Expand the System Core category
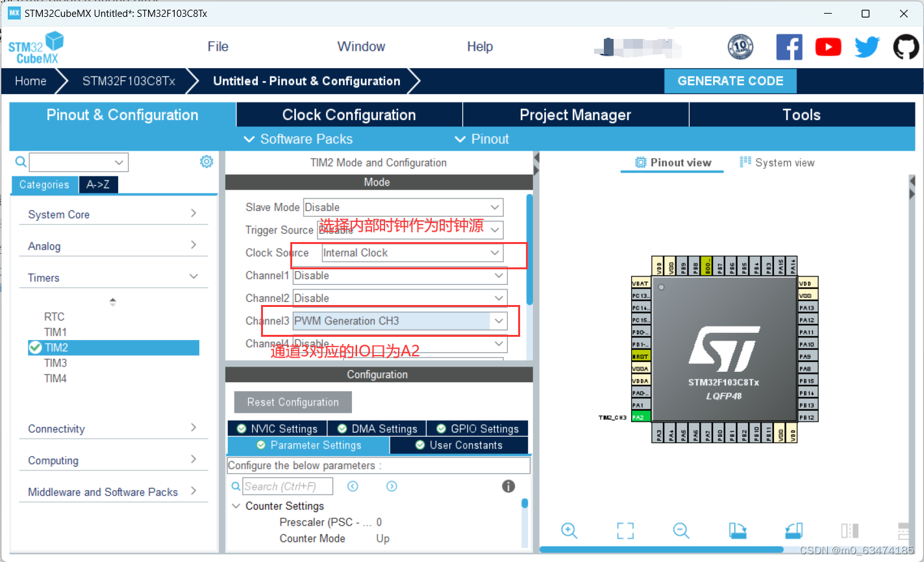 pos(114,214)
